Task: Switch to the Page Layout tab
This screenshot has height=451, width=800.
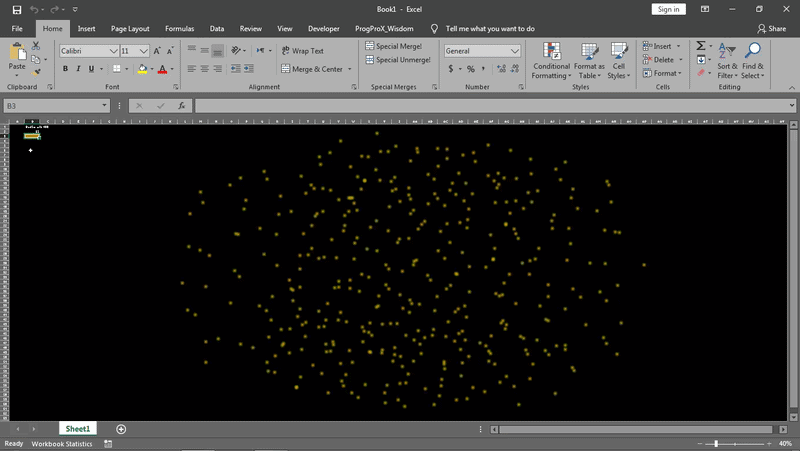Action: (130, 29)
